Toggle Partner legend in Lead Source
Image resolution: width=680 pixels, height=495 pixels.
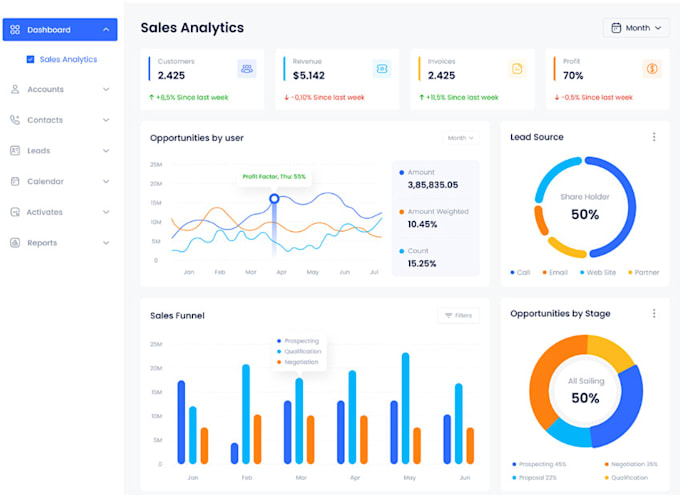(644, 272)
